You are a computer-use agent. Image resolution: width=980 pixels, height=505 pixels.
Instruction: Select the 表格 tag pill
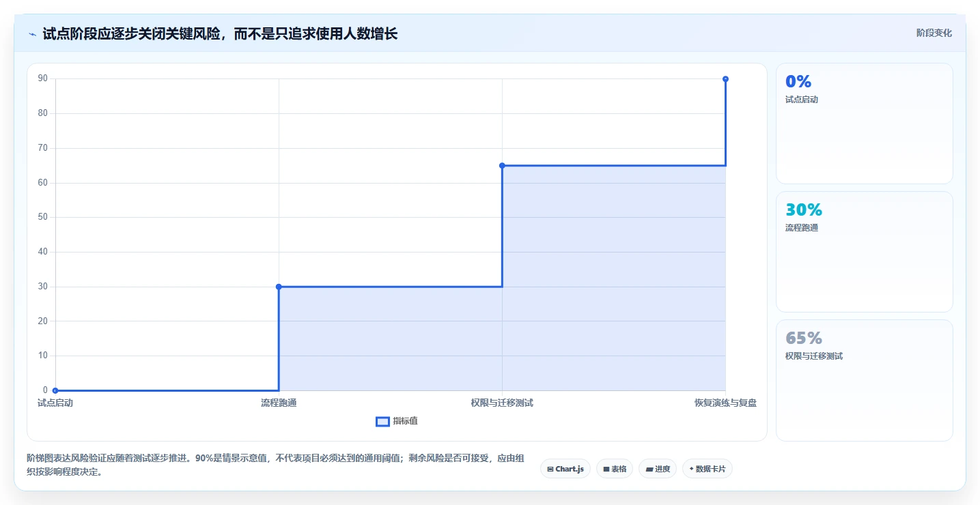(615, 469)
